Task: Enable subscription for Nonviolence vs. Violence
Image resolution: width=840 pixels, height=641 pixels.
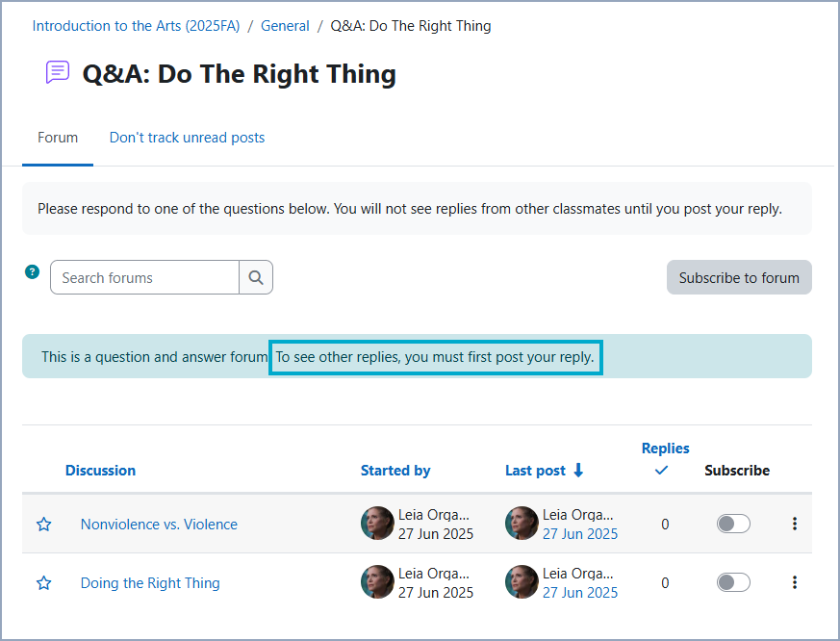Action: click(732, 523)
